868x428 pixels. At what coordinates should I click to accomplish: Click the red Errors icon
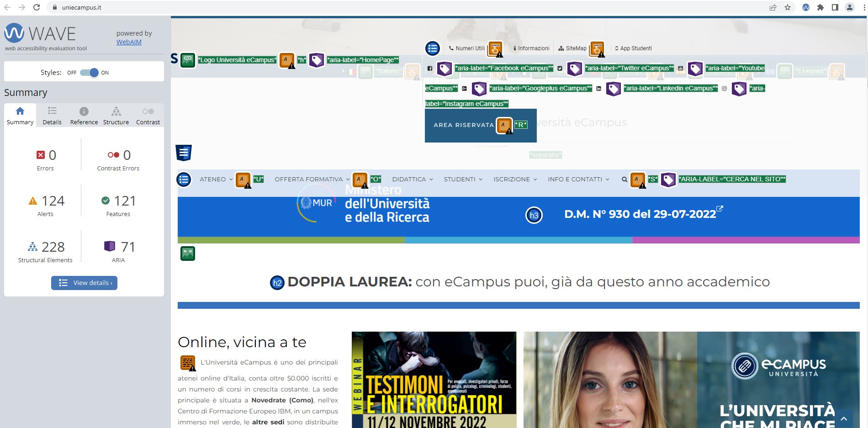pyautogui.click(x=41, y=155)
